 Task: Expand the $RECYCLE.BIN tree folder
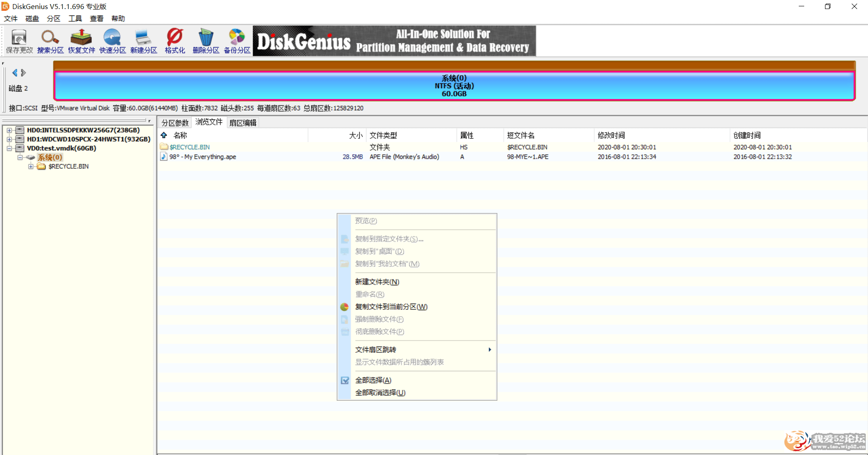31,166
